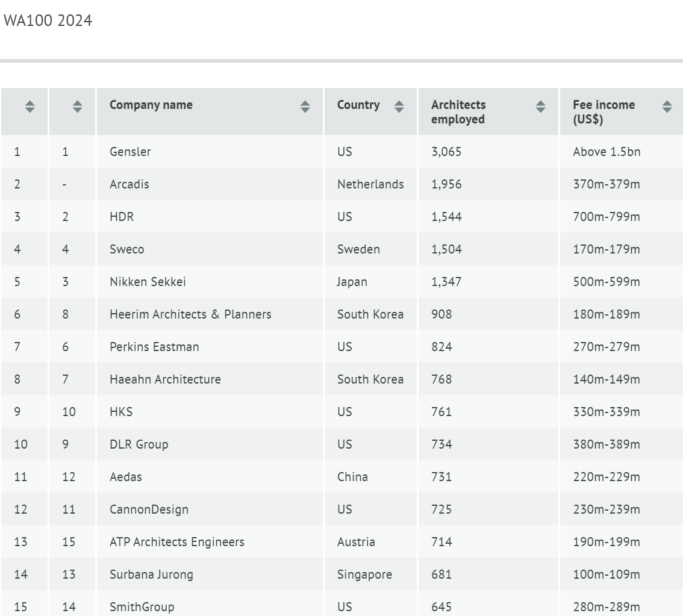This screenshot has height=616, width=683.
Task: Click the 180m-189m fee income value
Action: (x=607, y=314)
